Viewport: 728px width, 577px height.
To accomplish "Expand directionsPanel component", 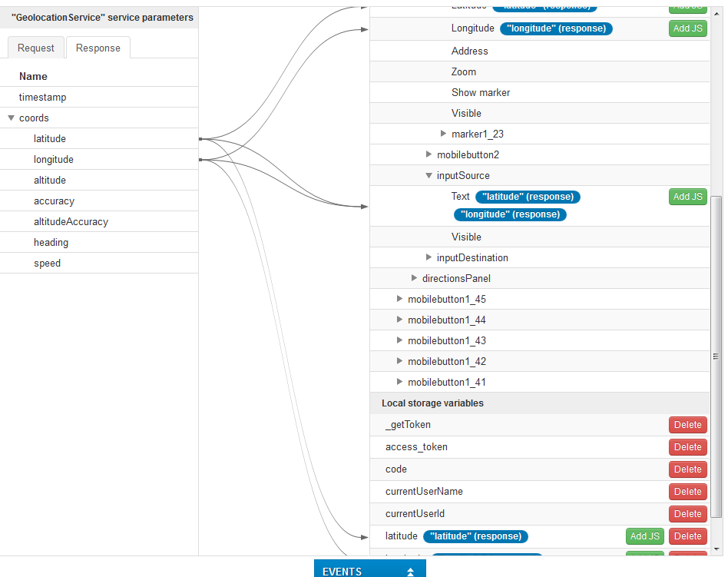I will pos(415,278).
